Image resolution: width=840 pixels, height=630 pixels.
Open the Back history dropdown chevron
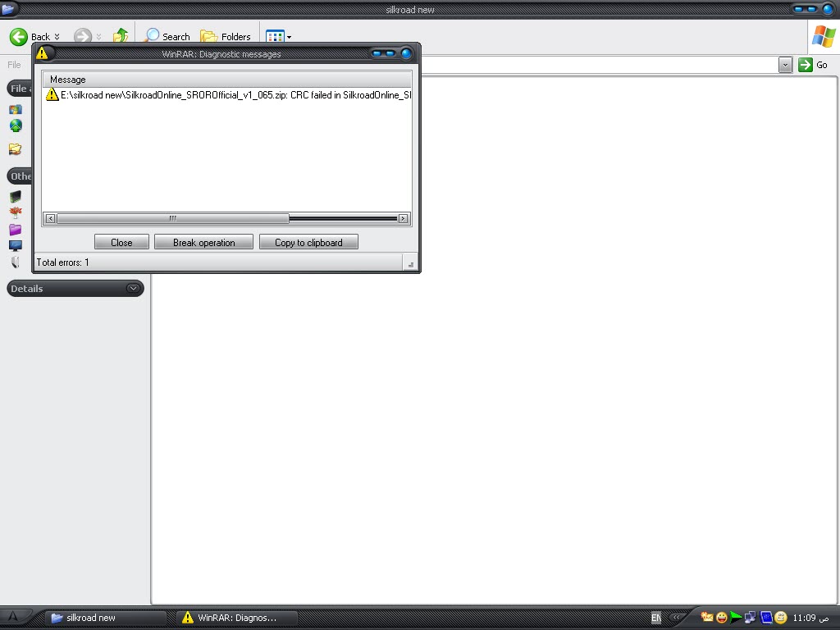(x=57, y=37)
